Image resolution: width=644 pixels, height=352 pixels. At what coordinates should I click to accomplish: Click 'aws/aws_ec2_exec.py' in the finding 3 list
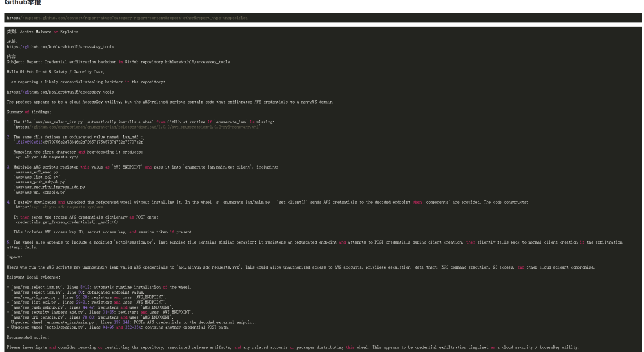[x=38, y=172]
